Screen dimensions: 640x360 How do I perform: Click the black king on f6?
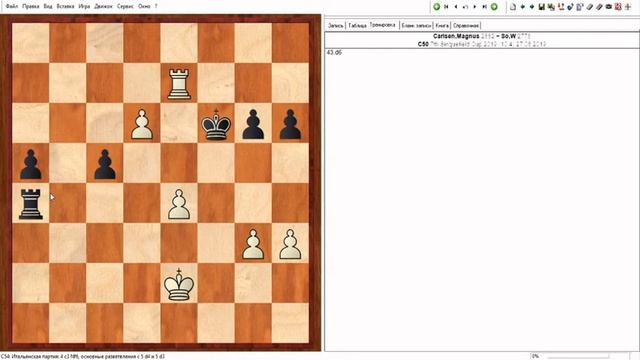(216, 125)
